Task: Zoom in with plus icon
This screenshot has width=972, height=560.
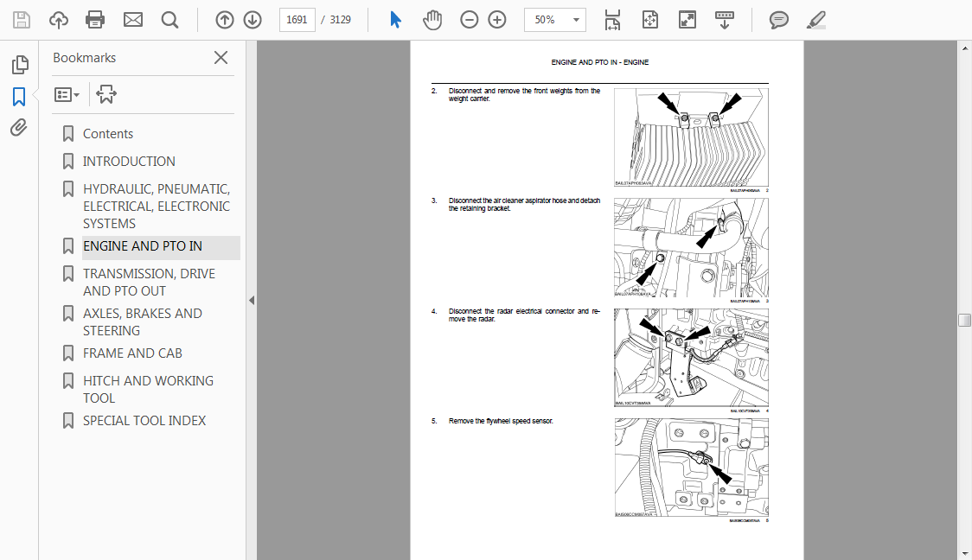Action: point(497,20)
